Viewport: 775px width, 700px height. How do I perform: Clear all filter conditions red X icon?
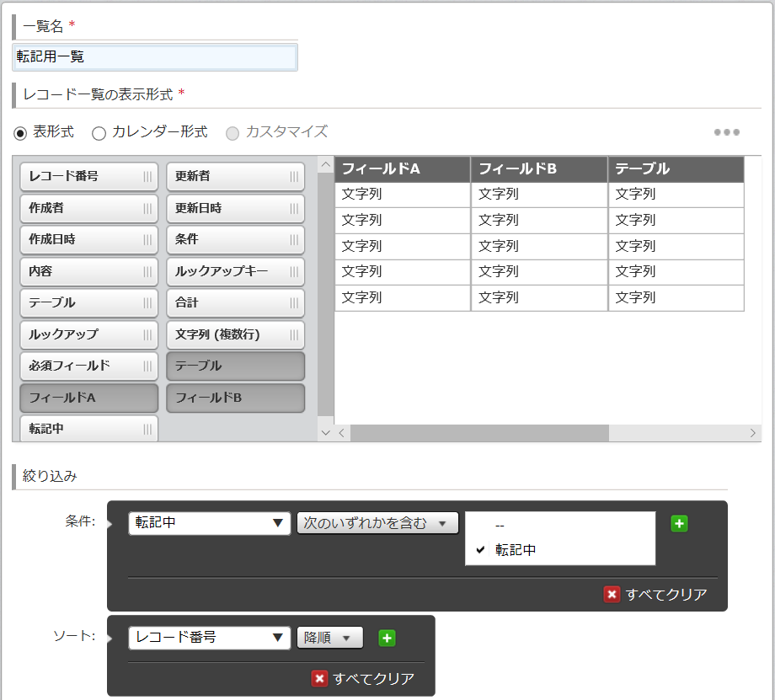(x=612, y=594)
